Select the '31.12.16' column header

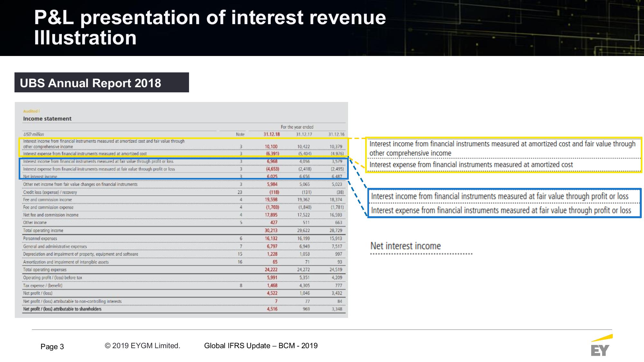336,134
